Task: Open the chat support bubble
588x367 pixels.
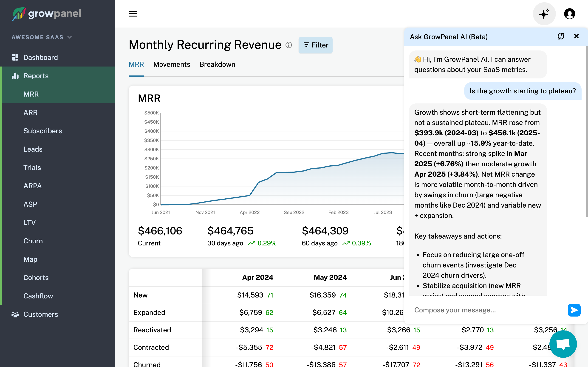Action: tap(563, 344)
